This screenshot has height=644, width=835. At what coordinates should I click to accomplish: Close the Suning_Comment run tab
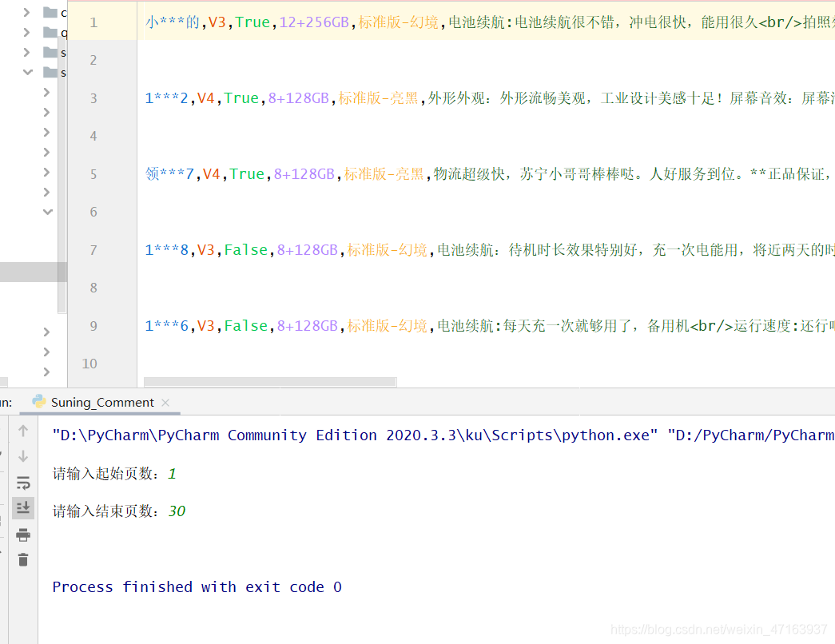tap(165, 403)
